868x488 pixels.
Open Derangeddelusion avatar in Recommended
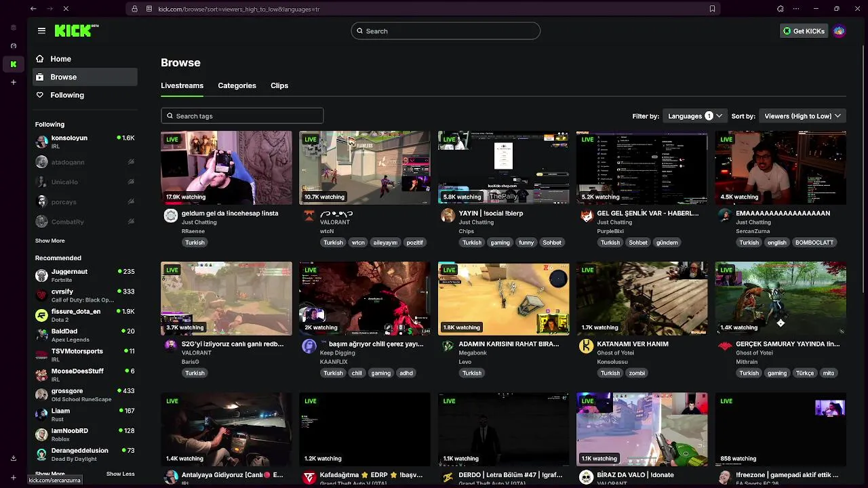pos(42,454)
